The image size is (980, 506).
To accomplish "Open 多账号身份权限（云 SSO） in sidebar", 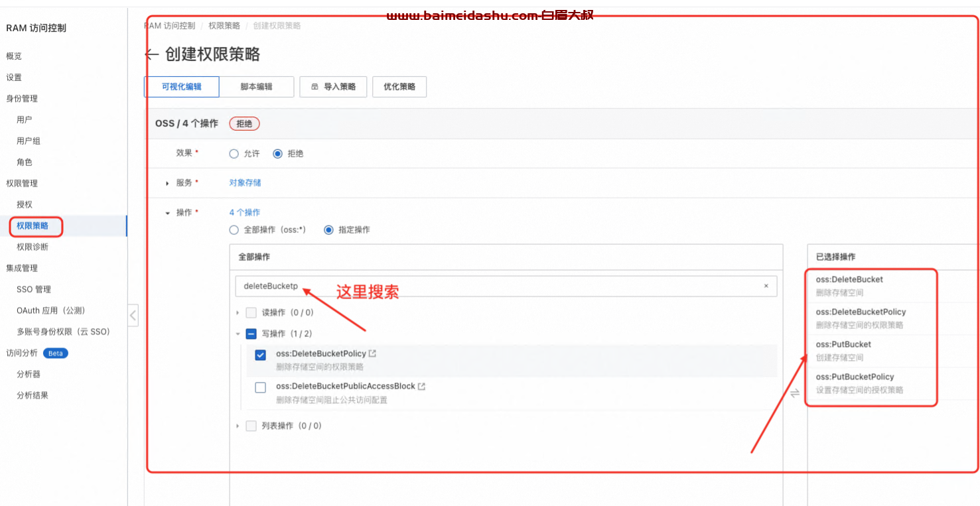I will click(64, 332).
